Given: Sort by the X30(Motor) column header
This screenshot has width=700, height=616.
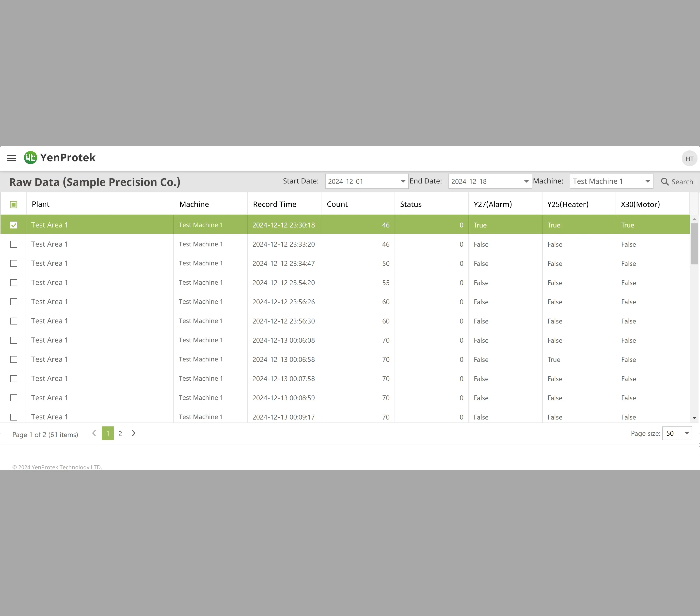Looking at the screenshot, I should (652, 204).
